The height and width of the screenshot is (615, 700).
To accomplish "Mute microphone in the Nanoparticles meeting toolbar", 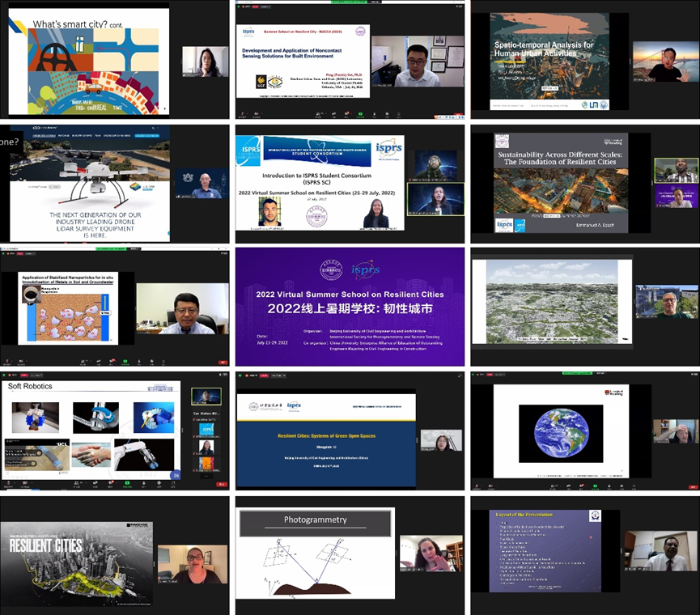I will 7,361.
